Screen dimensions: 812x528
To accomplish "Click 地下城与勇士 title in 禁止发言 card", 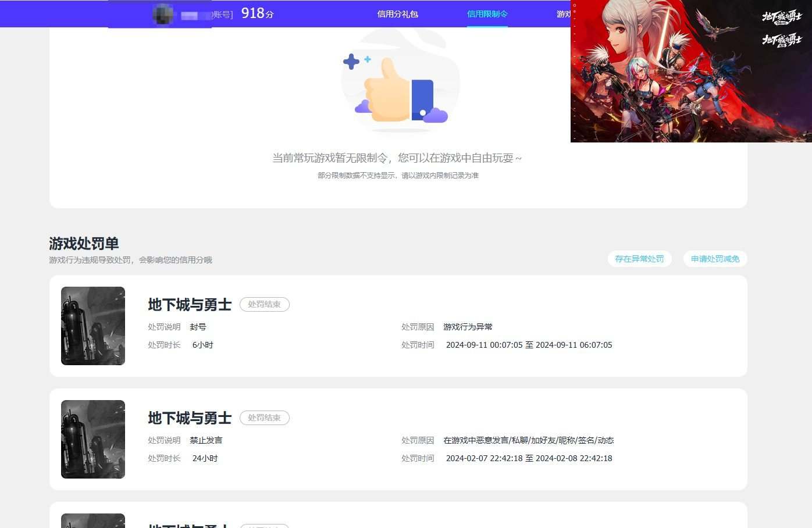I will 190,418.
